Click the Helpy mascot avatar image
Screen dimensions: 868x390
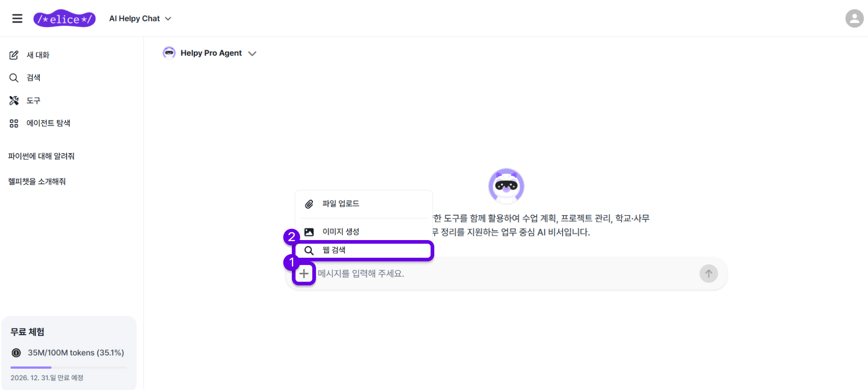(x=506, y=186)
